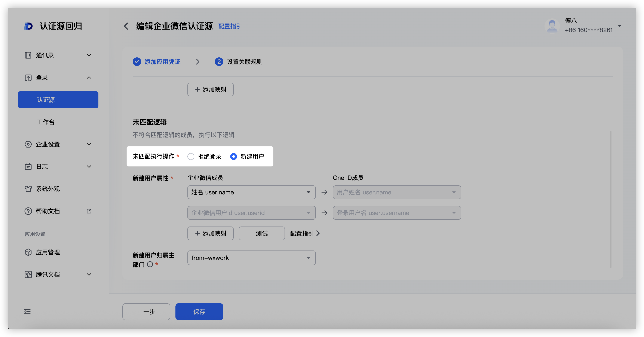Select the 新建用户 radio option
644x337 pixels.
[233, 157]
